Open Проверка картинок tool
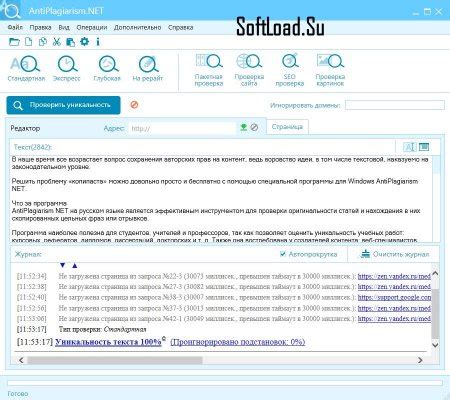Screen dimensions: 450x400 click(330, 70)
